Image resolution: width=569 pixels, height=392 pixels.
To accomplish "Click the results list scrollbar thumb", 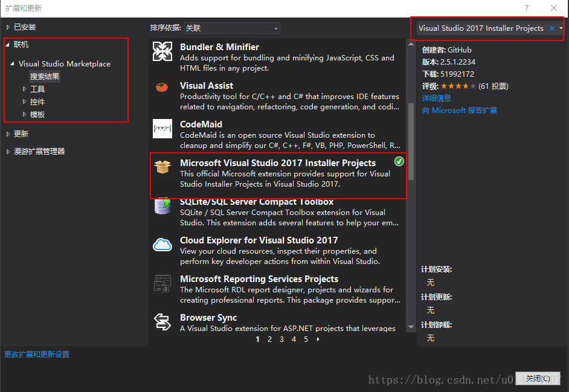I will click(411, 141).
